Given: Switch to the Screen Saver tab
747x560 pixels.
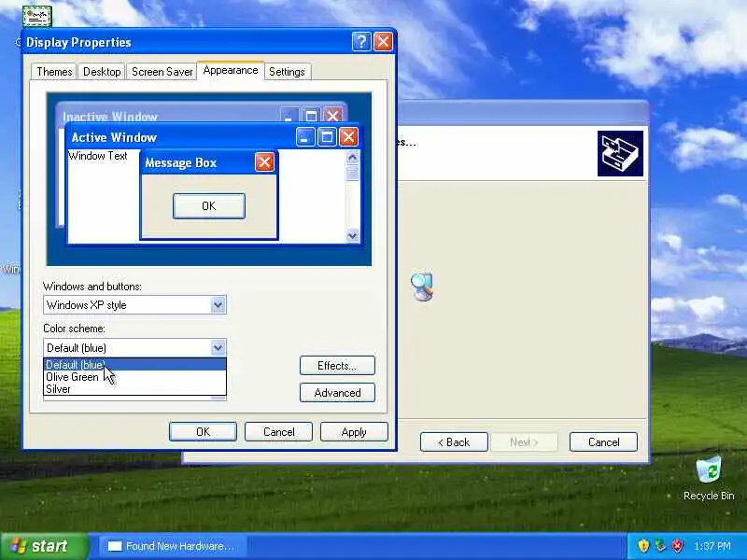Looking at the screenshot, I should coord(162,72).
